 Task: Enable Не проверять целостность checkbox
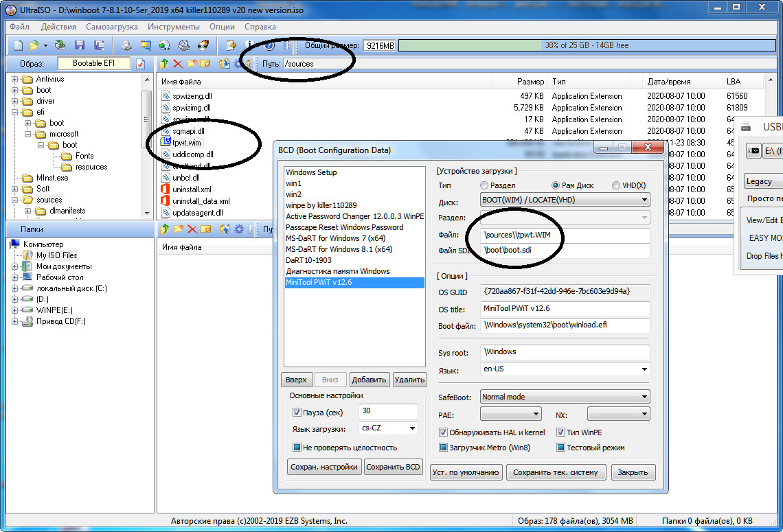tap(297, 448)
